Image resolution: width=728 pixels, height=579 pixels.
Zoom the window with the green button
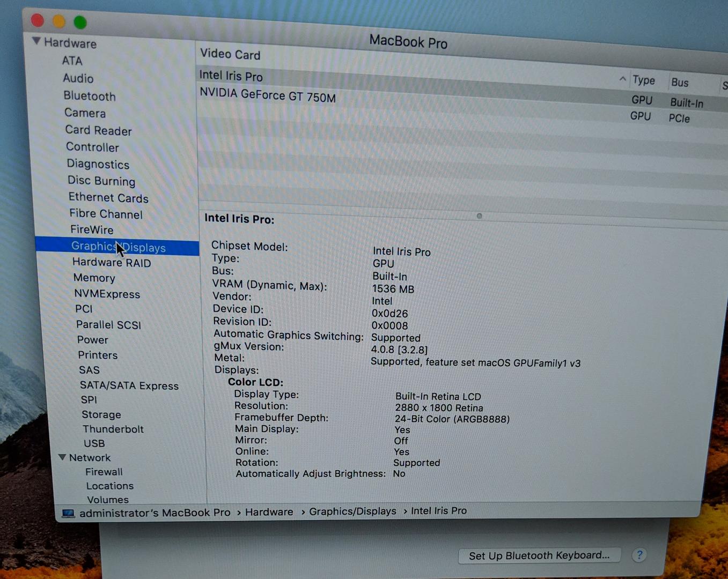[x=80, y=23]
